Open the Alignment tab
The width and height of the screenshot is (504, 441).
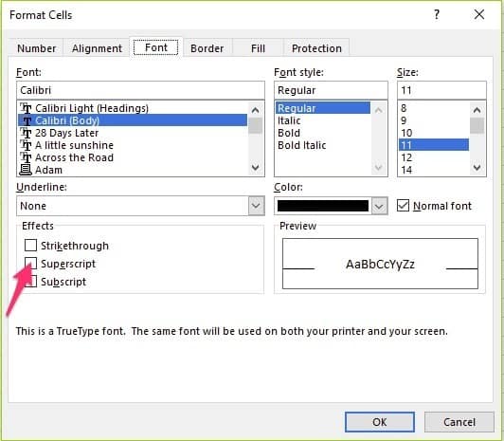(x=97, y=48)
